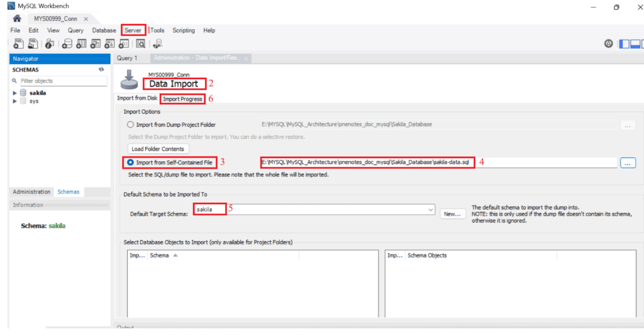Click the Data Import disk icon
Viewport: 644px width, 336px height.
click(129, 80)
